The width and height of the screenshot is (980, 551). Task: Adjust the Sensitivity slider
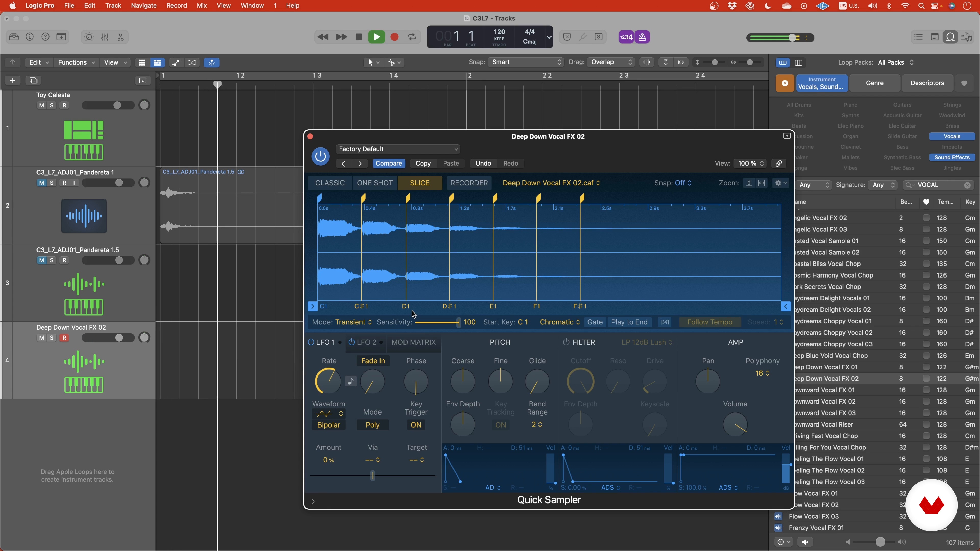(x=437, y=323)
